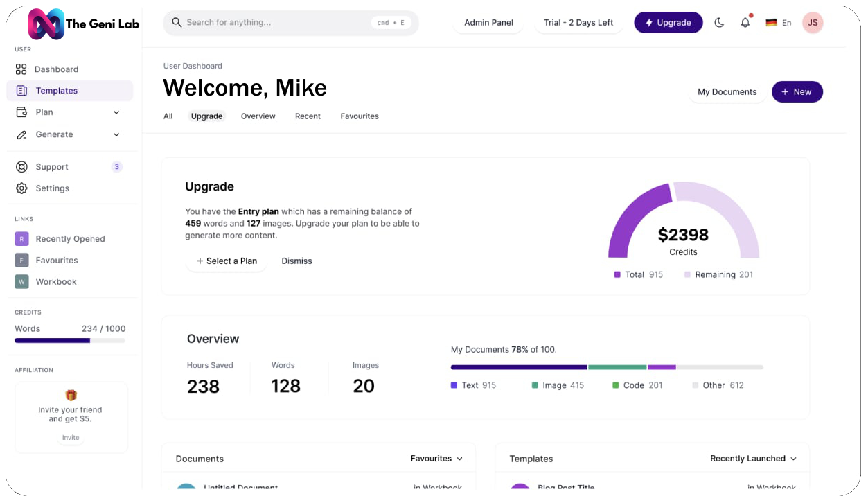The width and height of the screenshot is (868, 503).
Task: Click The Geni Lab logo
Action: (46, 24)
